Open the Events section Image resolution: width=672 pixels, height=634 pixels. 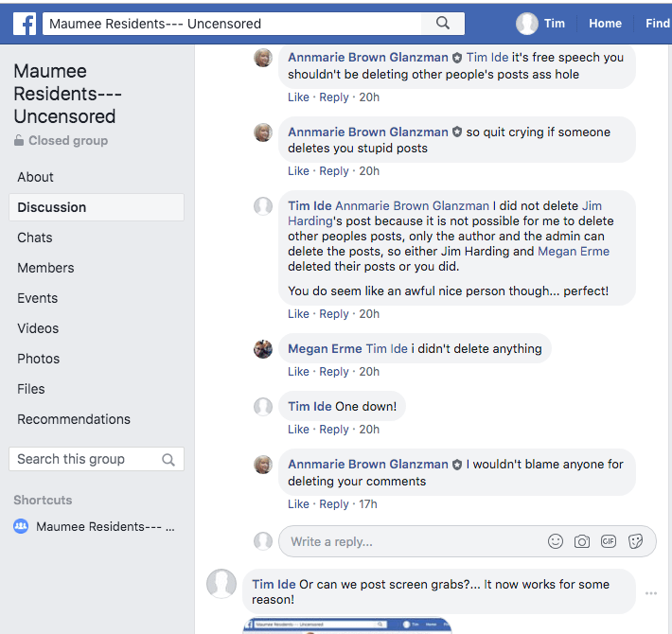click(x=38, y=298)
